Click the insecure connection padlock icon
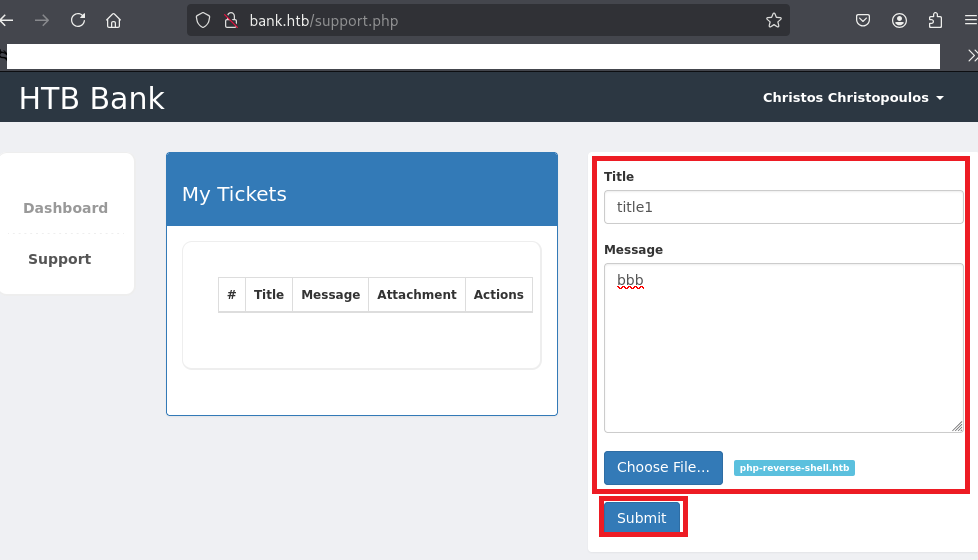The image size is (978, 560). point(230,20)
